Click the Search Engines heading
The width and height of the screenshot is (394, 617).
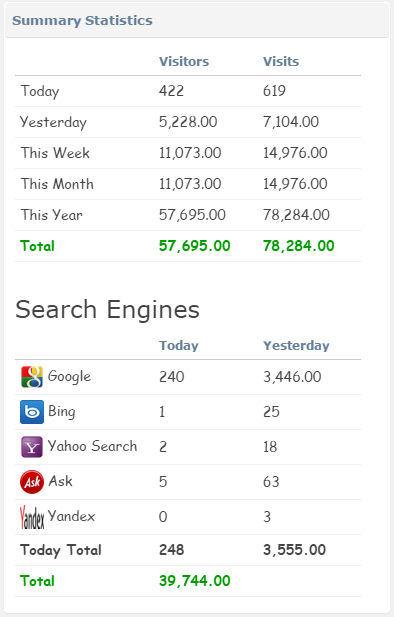pyautogui.click(x=107, y=310)
